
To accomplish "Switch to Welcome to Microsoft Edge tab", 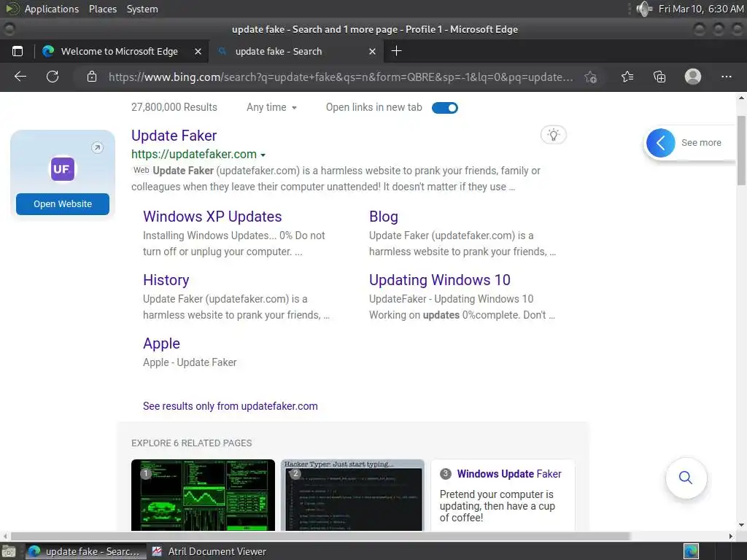I will click(x=119, y=52).
